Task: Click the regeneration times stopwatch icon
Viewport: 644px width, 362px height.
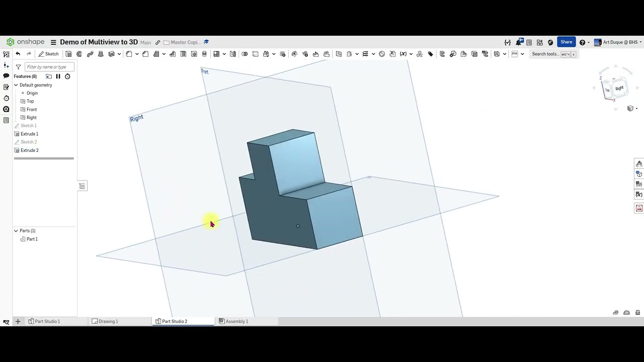Action: [67, 76]
